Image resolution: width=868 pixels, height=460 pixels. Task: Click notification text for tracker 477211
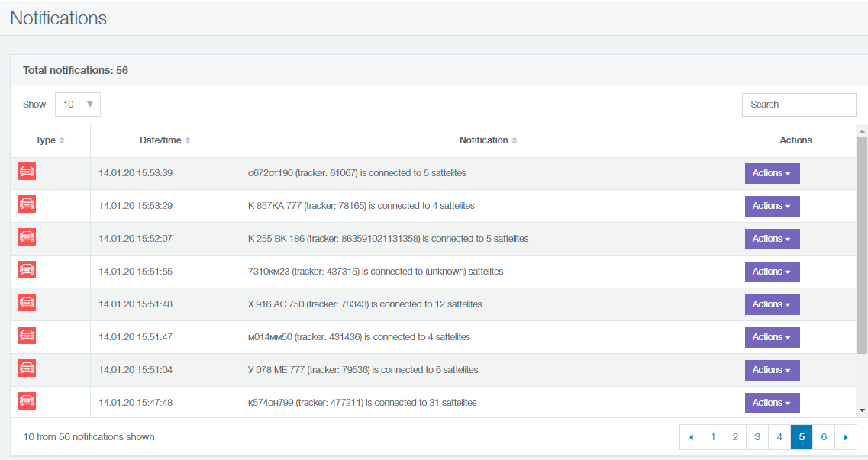pyautogui.click(x=362, y=403)
